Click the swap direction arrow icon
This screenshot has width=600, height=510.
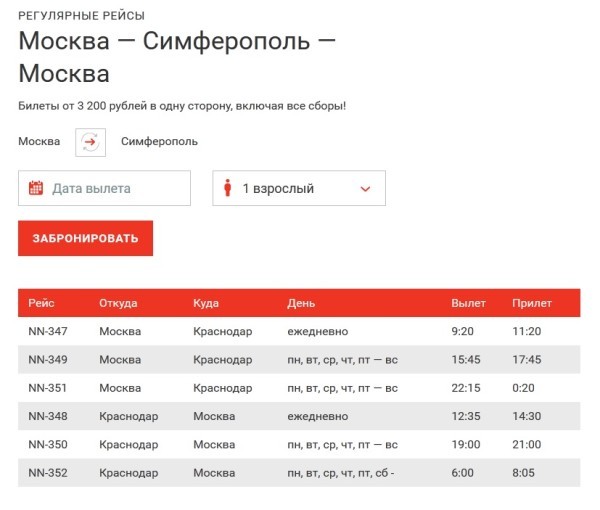(90, 142)
